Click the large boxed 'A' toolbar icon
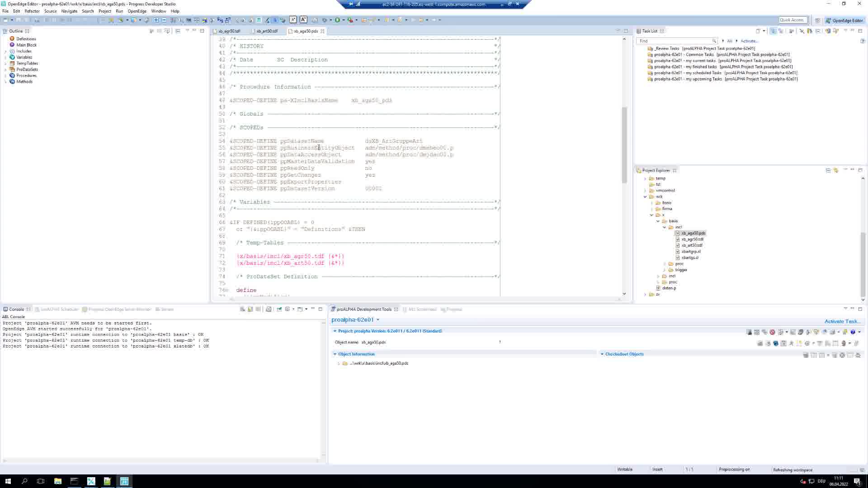The height and width of the screenshot is (488, 868). point(303,19)
